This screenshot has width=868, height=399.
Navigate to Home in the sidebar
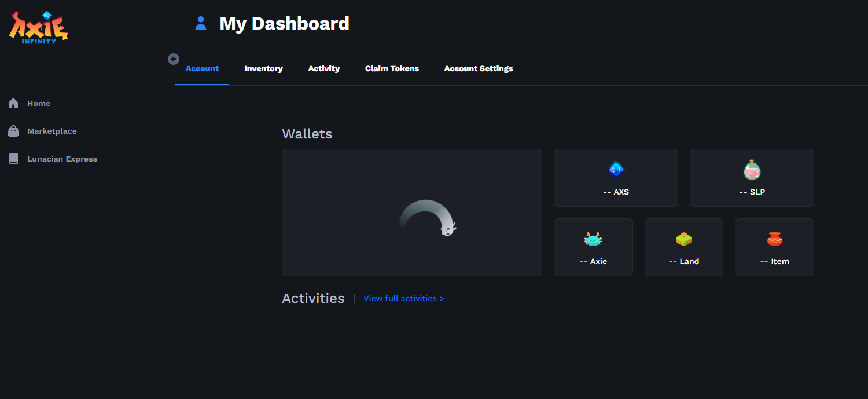(39, 103)
